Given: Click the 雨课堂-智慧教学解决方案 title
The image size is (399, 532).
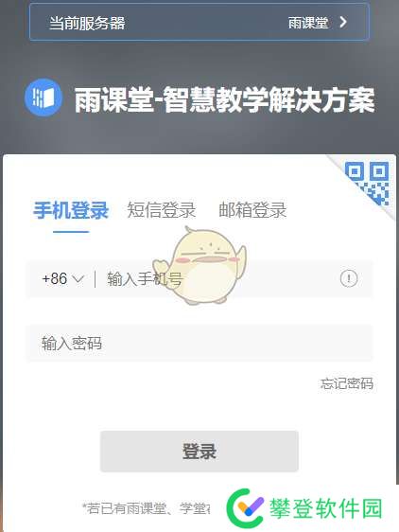Looking at the screenshot, I should pos(224,99).
